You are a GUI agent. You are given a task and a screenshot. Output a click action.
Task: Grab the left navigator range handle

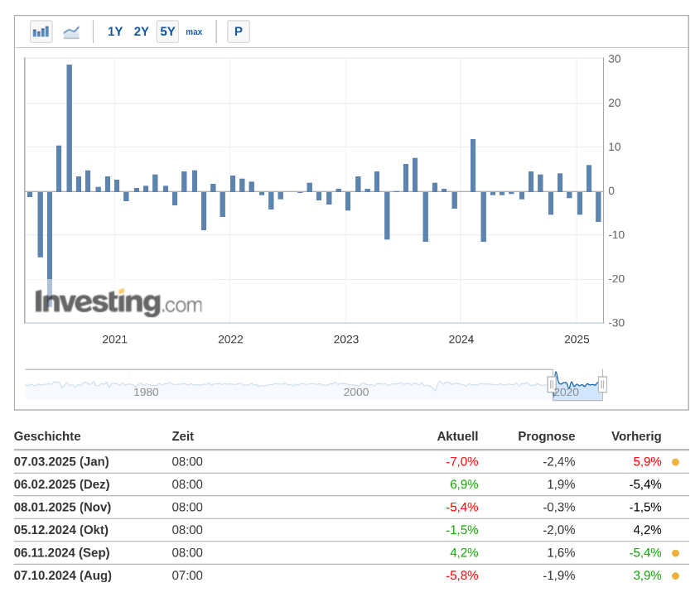pyautogui.click(x=552, y=384)
